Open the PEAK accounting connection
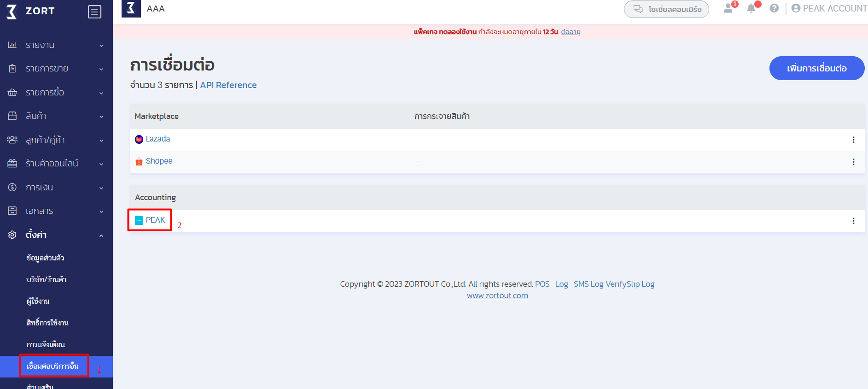 [155, 220]
